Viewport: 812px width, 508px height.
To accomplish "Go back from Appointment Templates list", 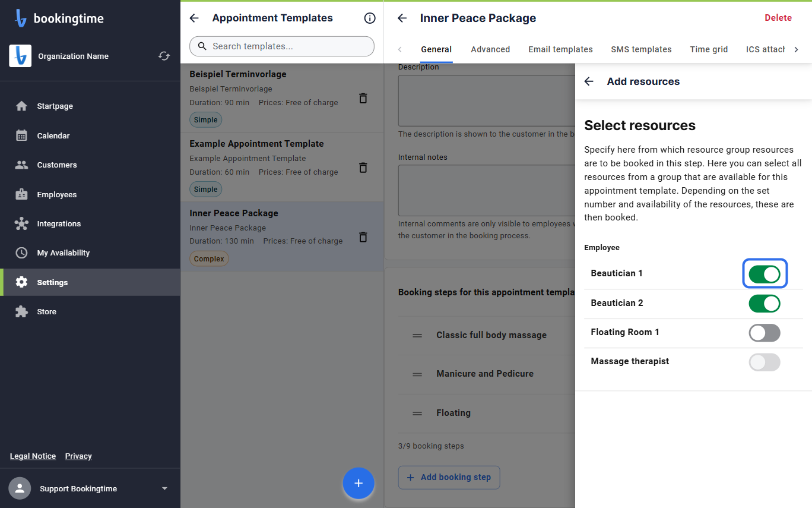I will [194, 18].
